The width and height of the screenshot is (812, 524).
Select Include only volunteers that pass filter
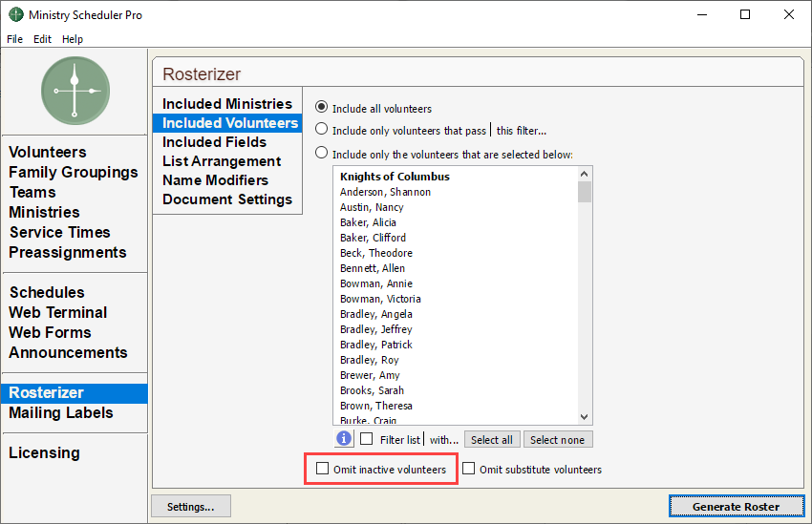pyautogui.click(x=322, y=128)
